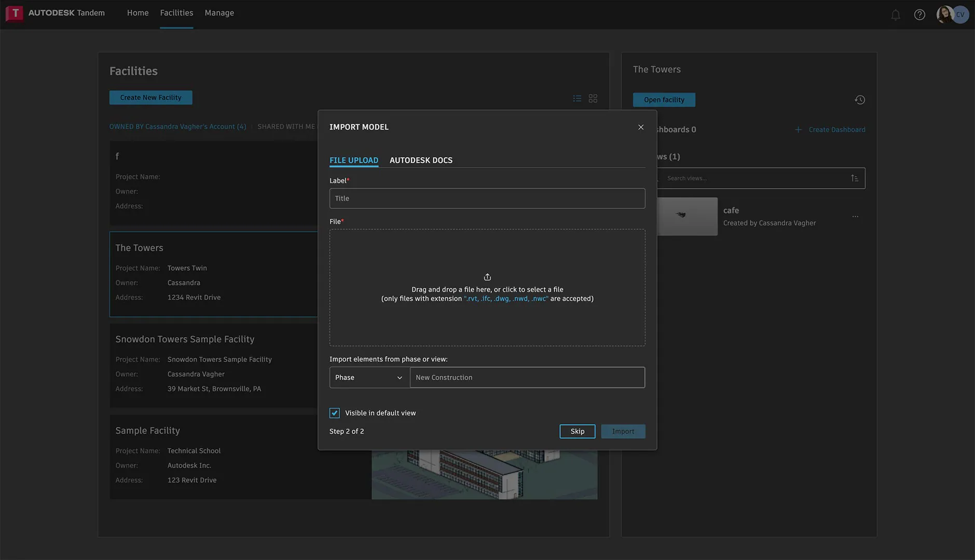This screenshot has height=560, width=975.
Task: Click the file drag and drop area
Action: 487,288
